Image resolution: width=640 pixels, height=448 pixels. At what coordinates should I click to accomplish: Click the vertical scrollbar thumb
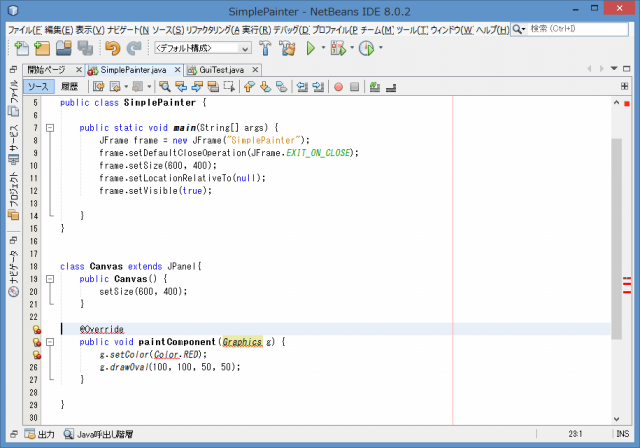tap(616, 239)
